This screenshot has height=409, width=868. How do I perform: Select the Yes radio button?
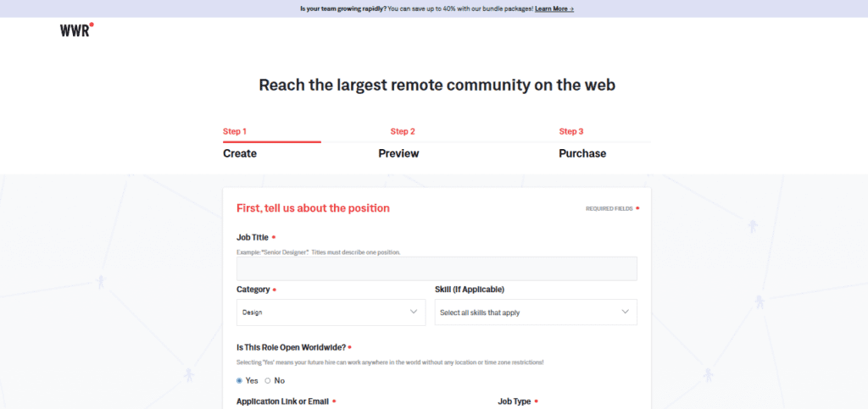[x=239, y=380]
